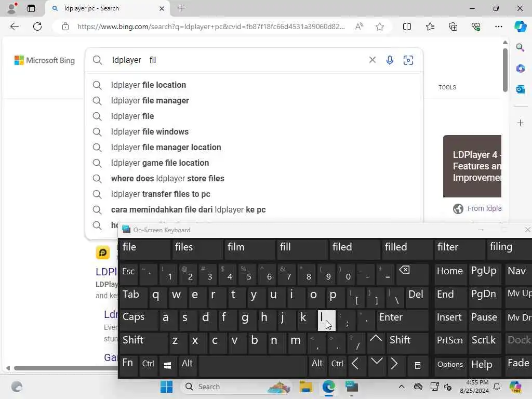Toggle left Shift key on On-Screen Keyboard
This screenshot has height=399, width=532.
[x=143, y=342]
